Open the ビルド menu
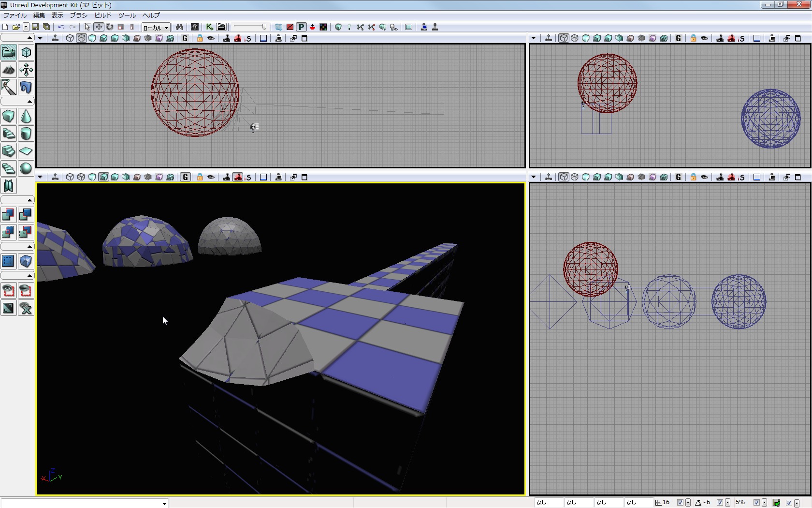This screenshot has height=508, width=812. point(103,15)
